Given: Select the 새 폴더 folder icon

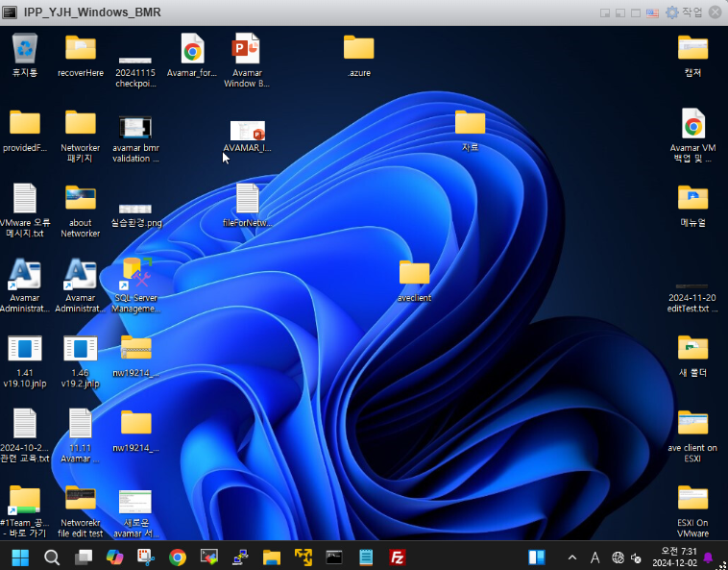Looking at the screenshot, I should [692, 348].
